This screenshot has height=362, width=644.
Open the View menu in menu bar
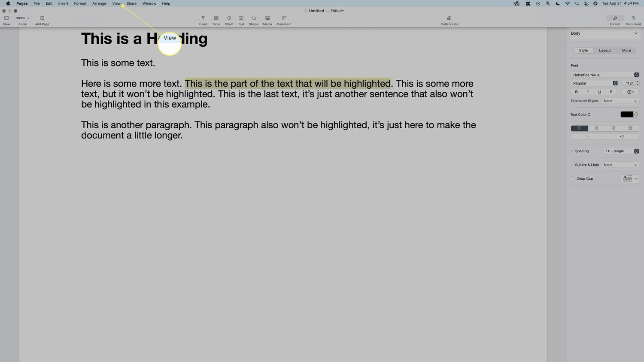click(116, 3)
